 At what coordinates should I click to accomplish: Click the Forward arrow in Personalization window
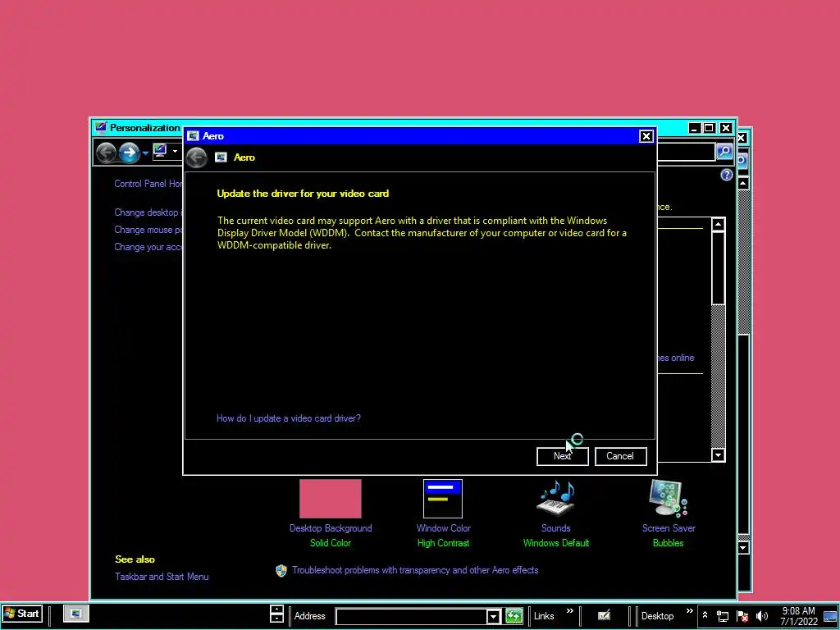(129, 153)
